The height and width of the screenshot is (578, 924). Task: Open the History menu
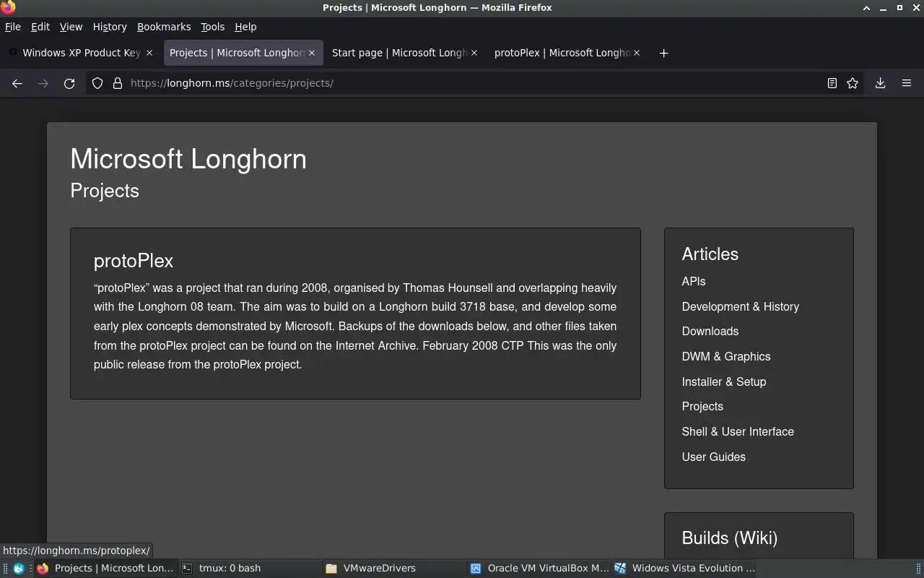pyautogui.click(x=110, y=27)
